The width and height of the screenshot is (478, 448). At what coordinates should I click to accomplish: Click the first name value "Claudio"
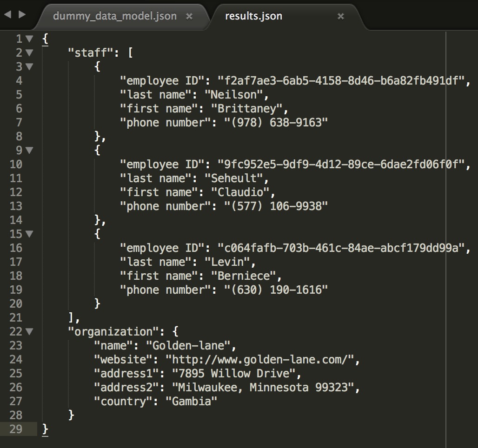tap(240, 192)
